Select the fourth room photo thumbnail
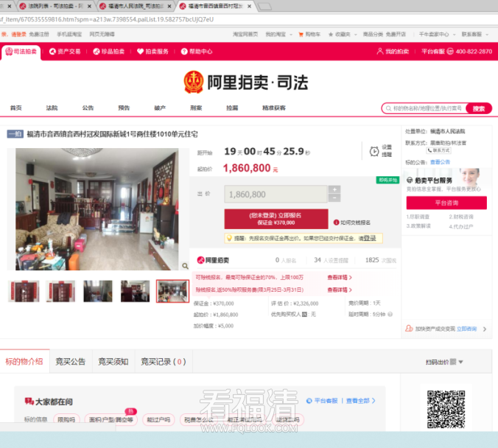Viewport: 498px width, 448px height. 135,291
